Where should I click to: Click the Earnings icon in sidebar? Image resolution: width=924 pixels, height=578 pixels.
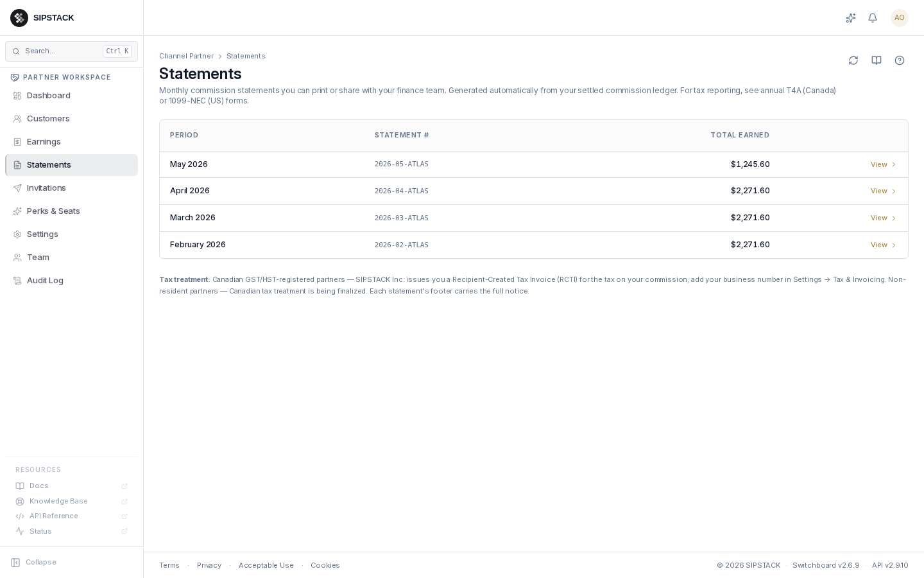tap(17, 142)
